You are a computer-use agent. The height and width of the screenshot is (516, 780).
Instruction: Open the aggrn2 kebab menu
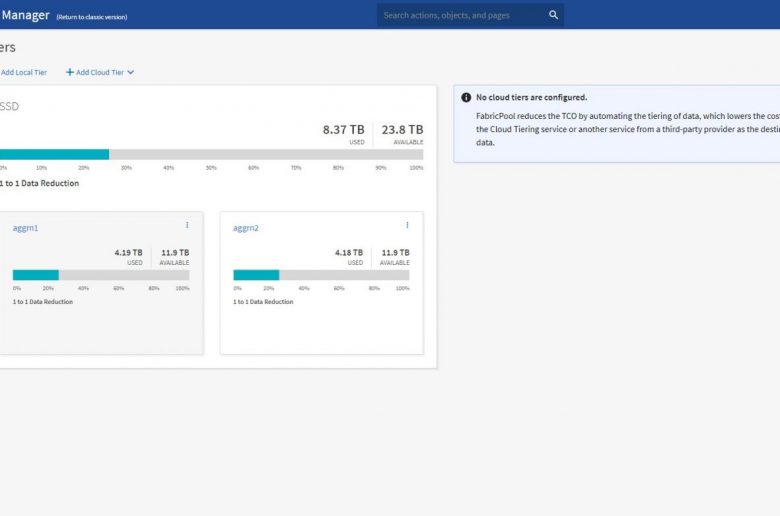point(407,225)
